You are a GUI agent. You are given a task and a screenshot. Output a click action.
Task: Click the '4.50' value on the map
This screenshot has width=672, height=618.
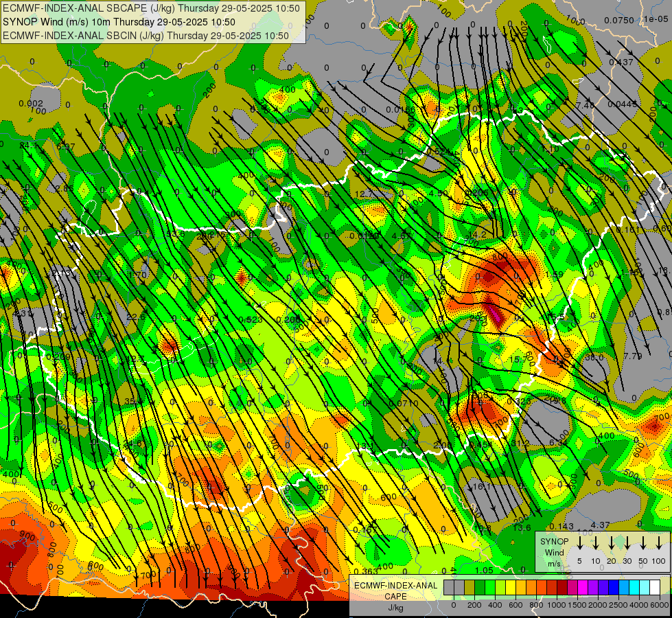tap(438, 194)
